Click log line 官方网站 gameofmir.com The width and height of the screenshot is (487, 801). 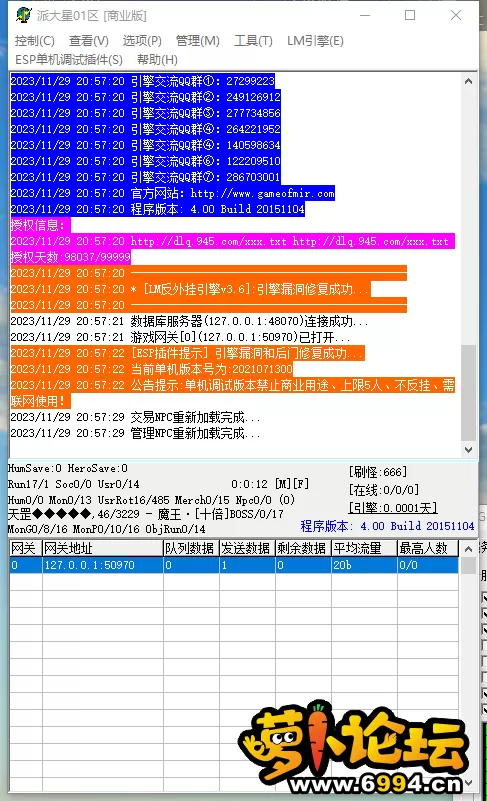(x=173, y=193)
